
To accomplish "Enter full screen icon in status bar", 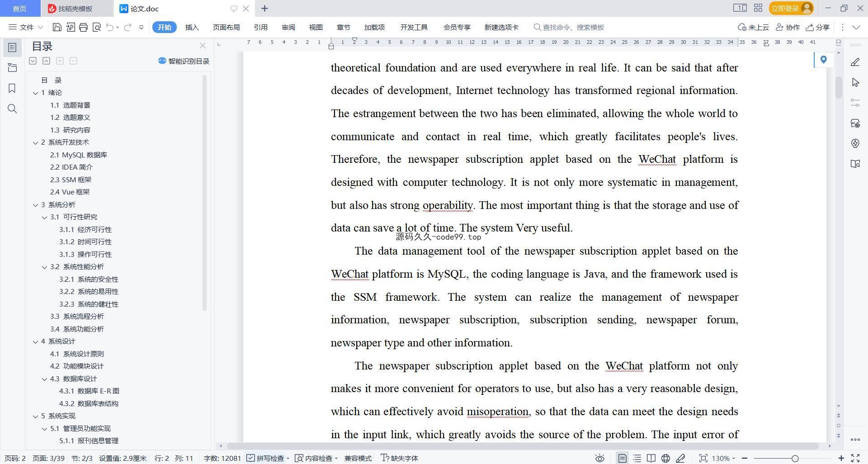I will (x=855, y=458).
